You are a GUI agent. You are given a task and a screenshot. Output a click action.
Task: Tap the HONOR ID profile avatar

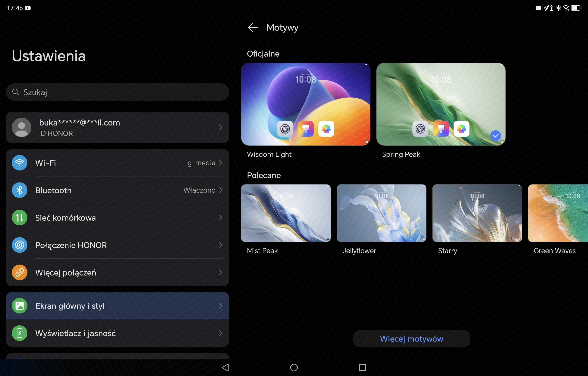coord(22,127)
